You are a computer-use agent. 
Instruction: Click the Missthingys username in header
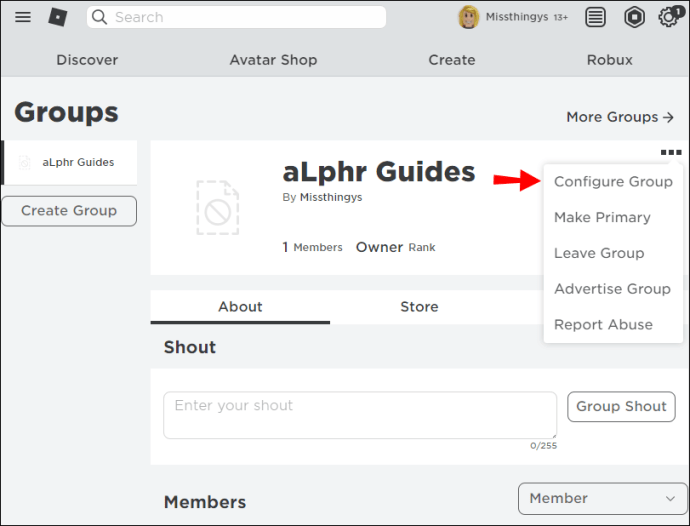click(517, 17)
